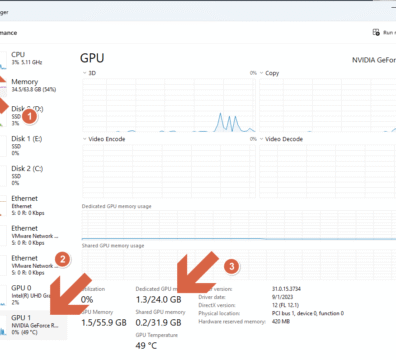Click the Video Encode graph area
The height and width of the screenshot is (360, 396).
click(x=169, y=171)
